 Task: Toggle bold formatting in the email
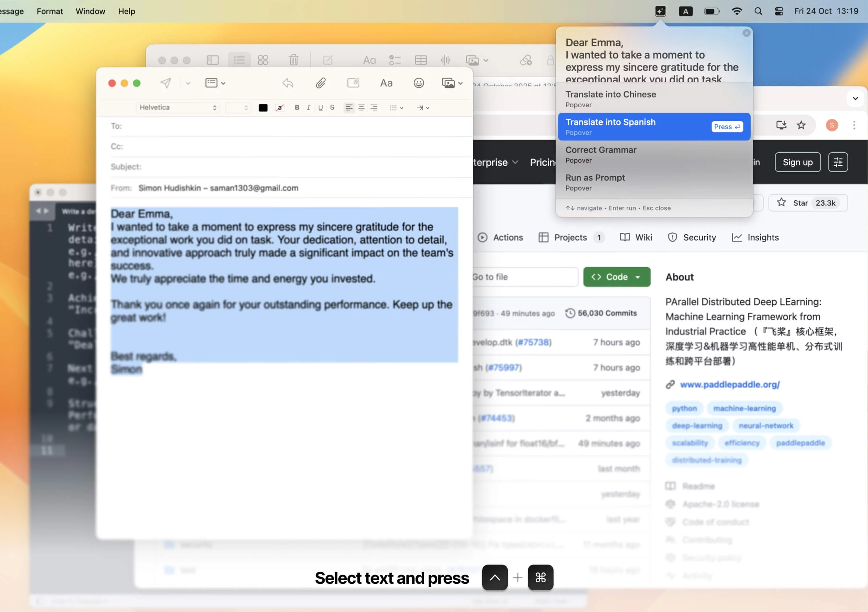coord(297,107)
